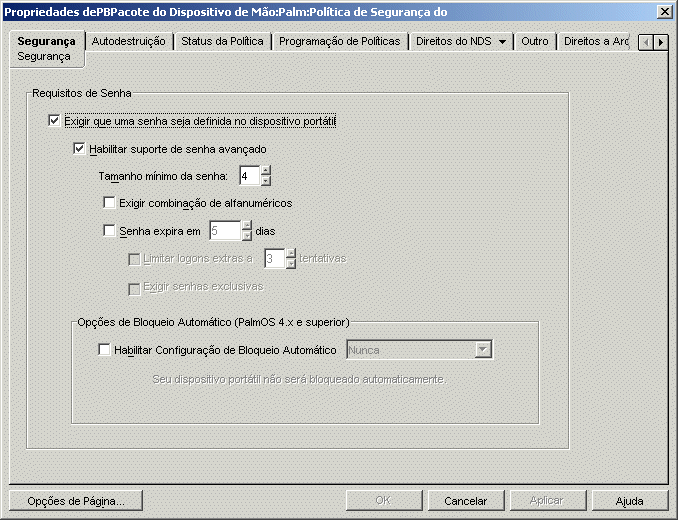Close the properties dialog window

pyautogui.click(x=664, y=12)
